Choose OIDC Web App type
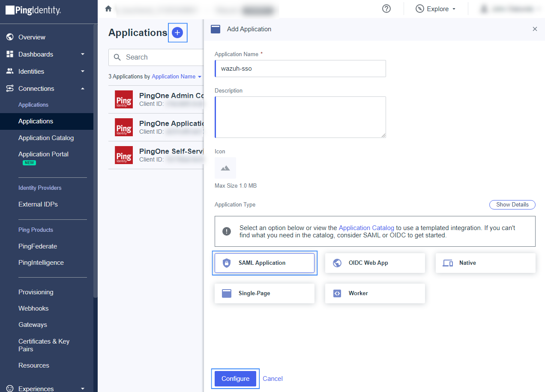Image resolution: width=545 pixels, height=392 pixels. (x=375, y=263)
